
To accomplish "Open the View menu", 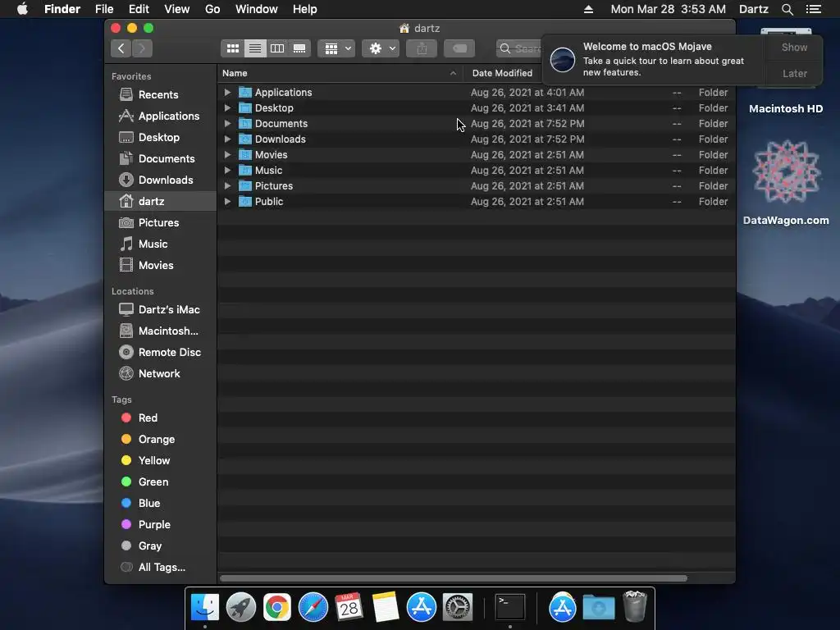I will [x=177, y=9].
